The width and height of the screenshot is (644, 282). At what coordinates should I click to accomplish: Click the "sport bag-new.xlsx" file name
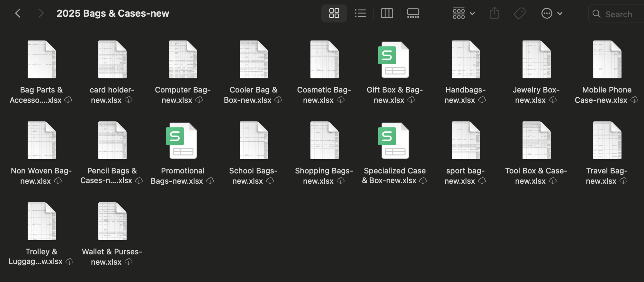point(465,176)
